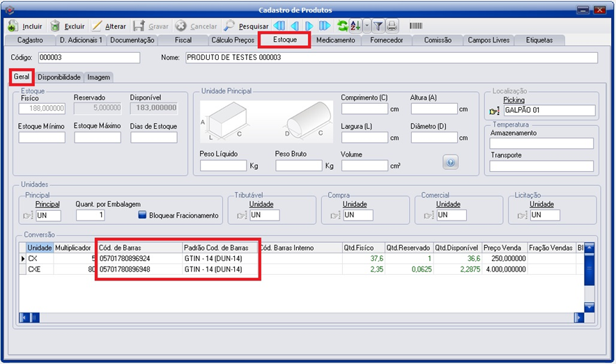Open the Disponibilidade sub-tab

pos(59,77)
